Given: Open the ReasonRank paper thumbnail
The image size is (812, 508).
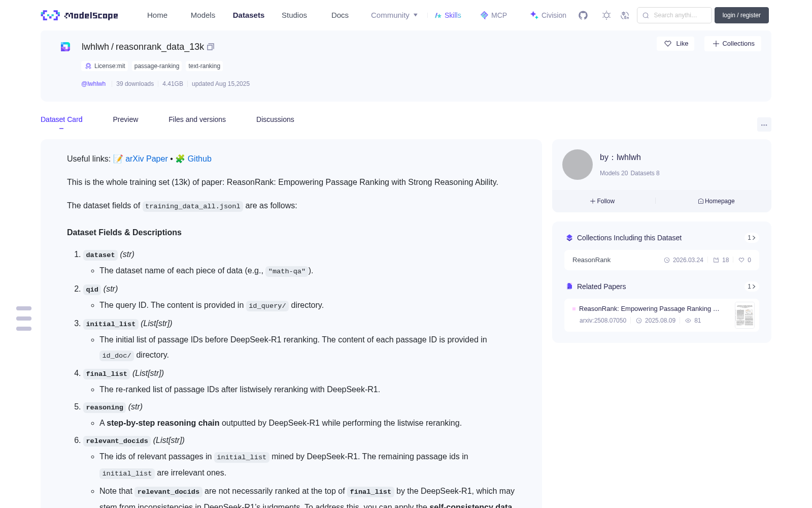Looking at the screenshot, I should coord(745,315).
